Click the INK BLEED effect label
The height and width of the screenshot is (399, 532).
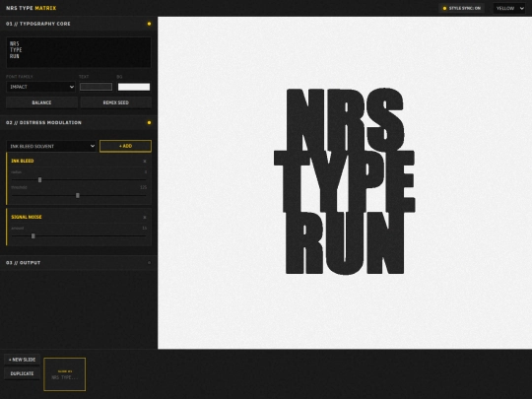(x=23, y=161)
